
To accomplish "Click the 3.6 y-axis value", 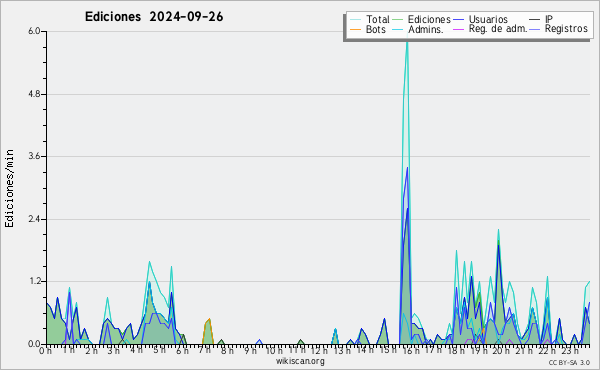I will 34,156.
